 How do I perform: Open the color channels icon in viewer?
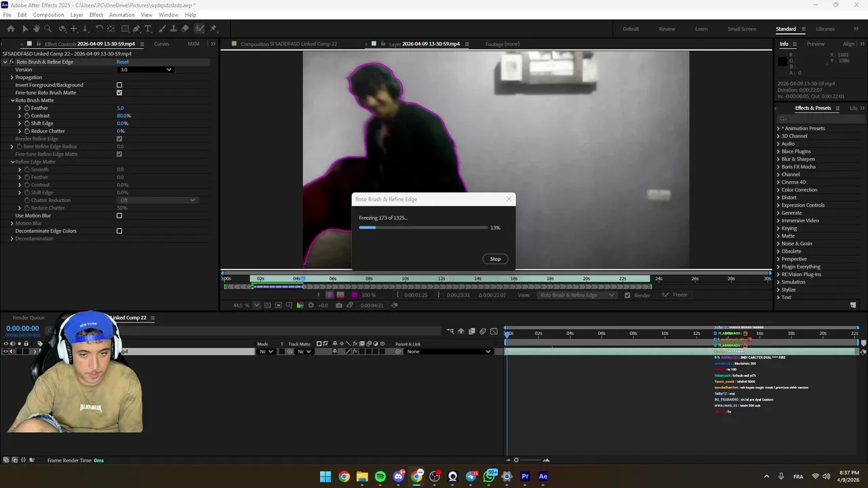tap(300, 305)
